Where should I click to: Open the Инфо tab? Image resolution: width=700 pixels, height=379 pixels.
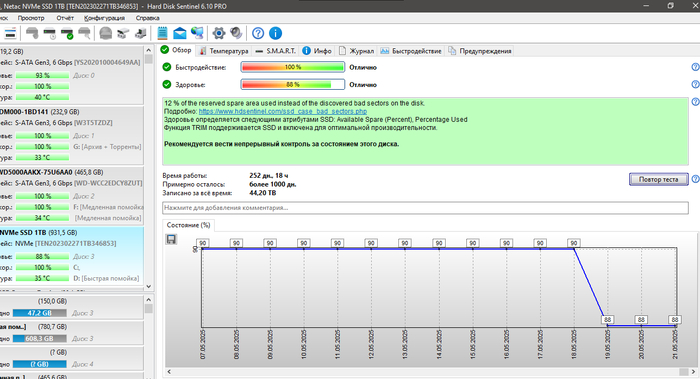tap(317, 51)
